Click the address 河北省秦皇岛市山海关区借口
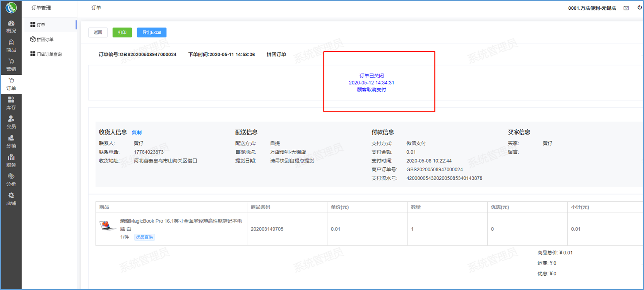Image resolution: width=644 pixels, height=290 pixels. [x=166, y=161]
